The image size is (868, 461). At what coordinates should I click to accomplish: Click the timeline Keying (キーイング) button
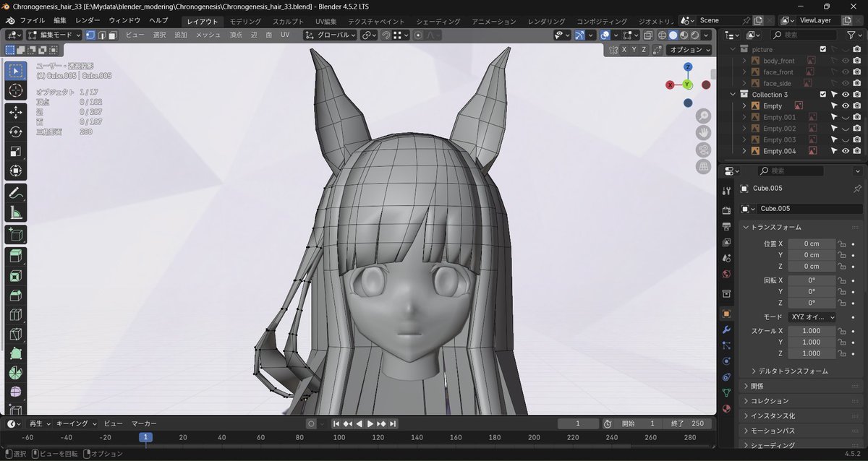point(76,423)
